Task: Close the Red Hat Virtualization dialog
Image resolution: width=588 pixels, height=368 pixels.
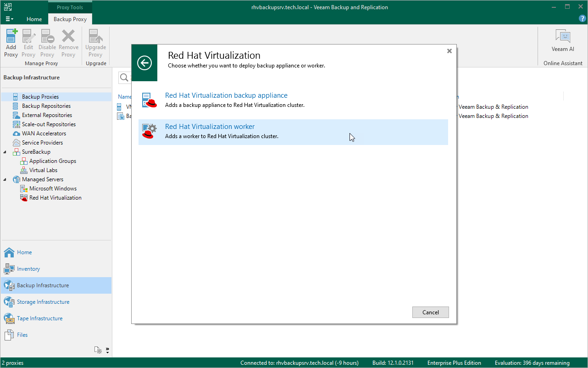Action: click(449, 51)
